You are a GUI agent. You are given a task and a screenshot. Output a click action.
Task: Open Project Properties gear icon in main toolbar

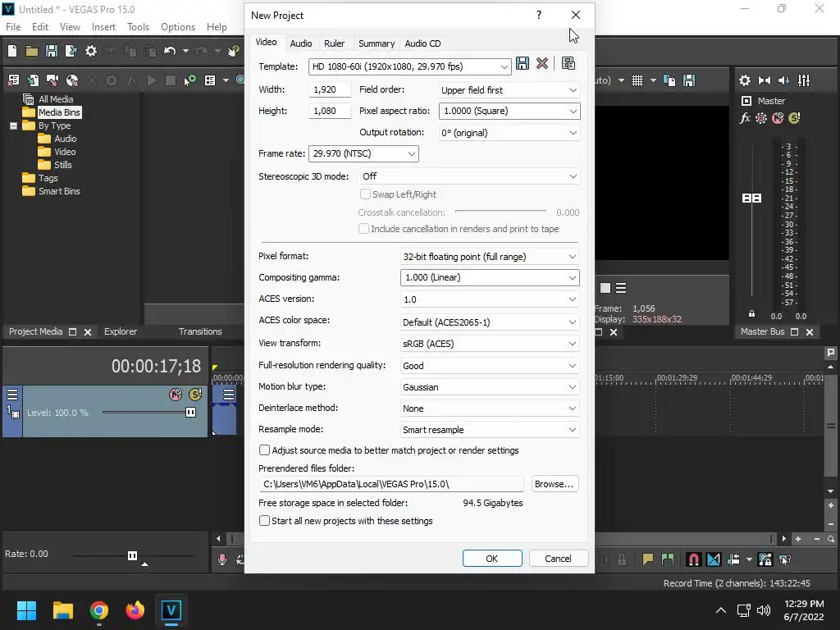point(91,51)
